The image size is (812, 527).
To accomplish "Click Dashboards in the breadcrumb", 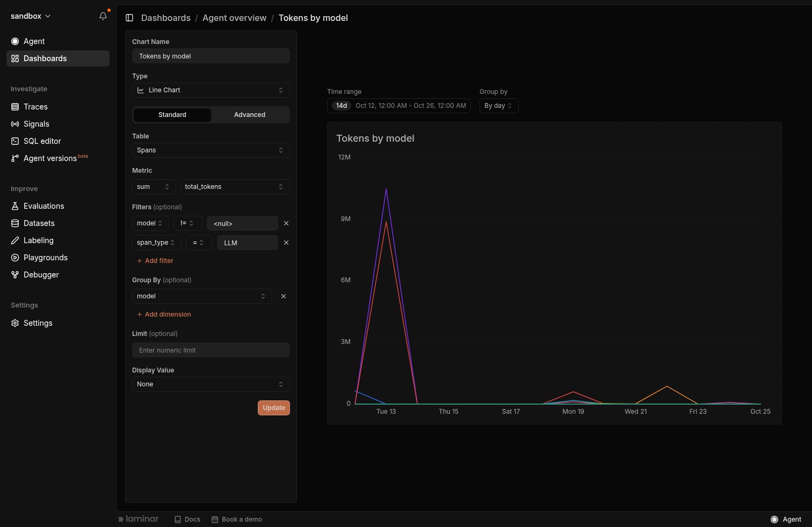I will [x=166, y=18].
